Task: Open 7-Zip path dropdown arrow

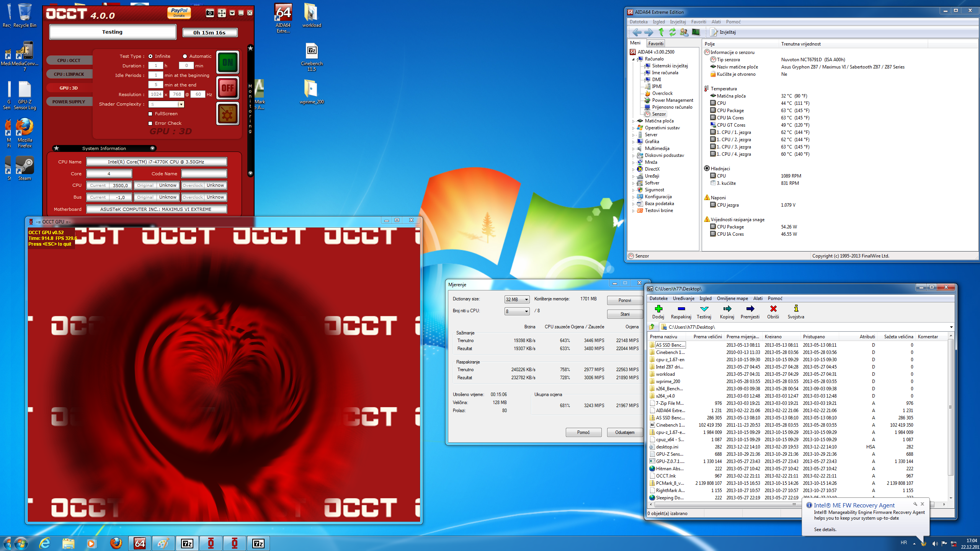Action: tap(951, 327)
